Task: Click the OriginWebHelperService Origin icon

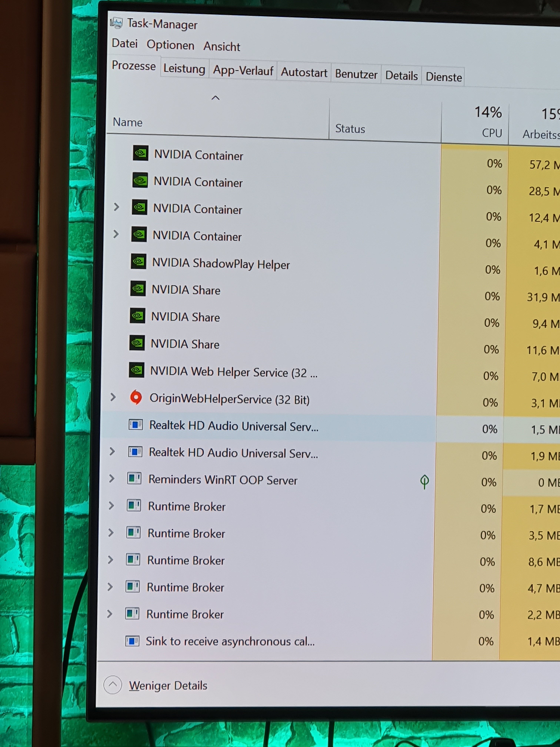Action: click(136, 397)
